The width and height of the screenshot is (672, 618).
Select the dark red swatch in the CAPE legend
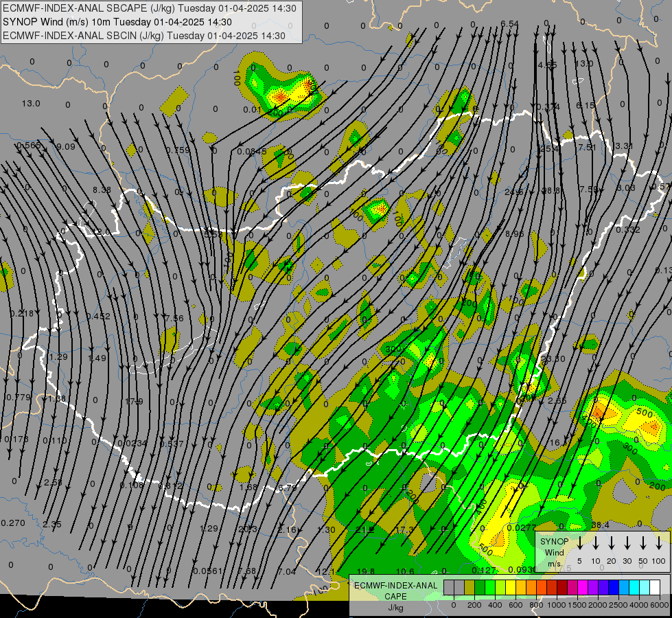click(x=562, y=588)
